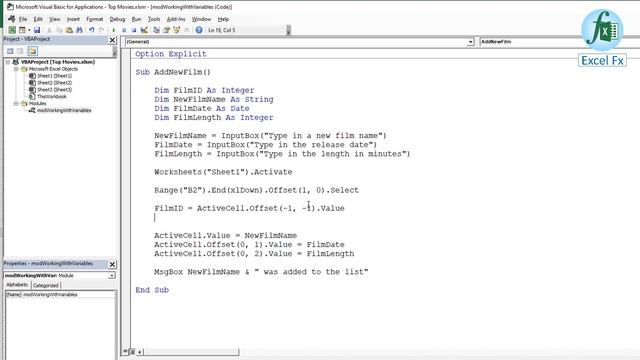Close the Project - VBAProject panel
The width and height of the screenshot is (640, 360).
click(x=112, y=40)
